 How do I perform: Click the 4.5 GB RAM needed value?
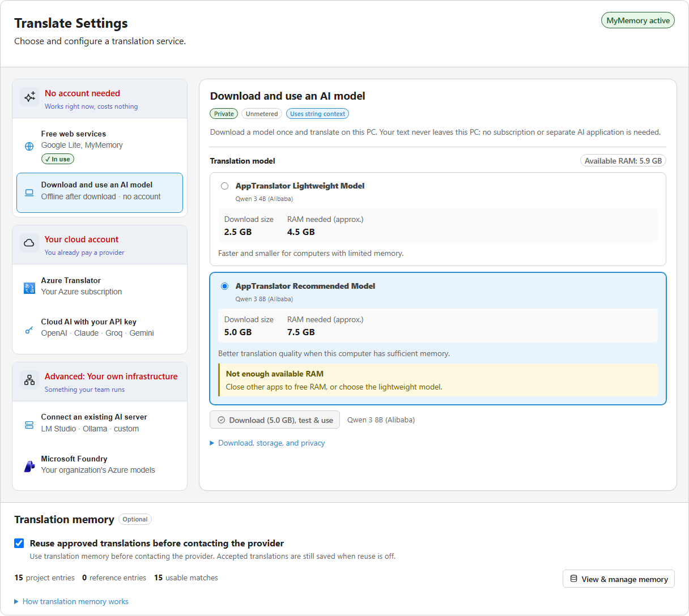click(301, 232)
